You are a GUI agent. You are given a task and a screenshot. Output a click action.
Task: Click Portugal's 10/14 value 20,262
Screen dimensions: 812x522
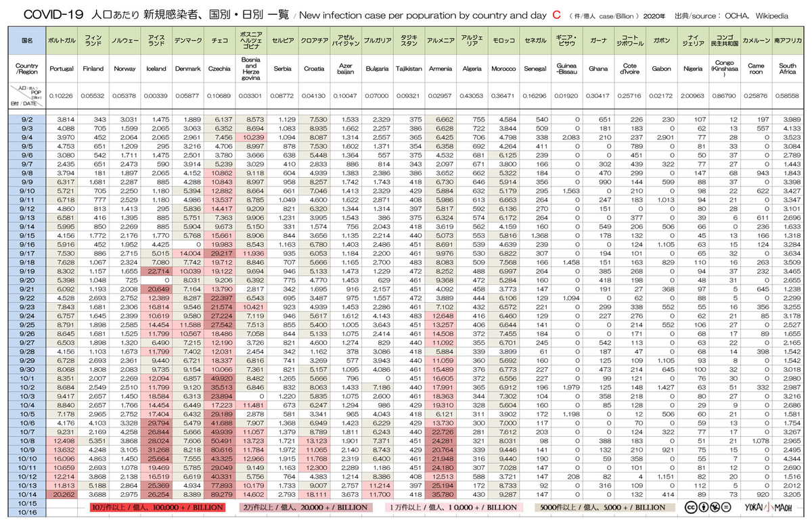[61, 494]
